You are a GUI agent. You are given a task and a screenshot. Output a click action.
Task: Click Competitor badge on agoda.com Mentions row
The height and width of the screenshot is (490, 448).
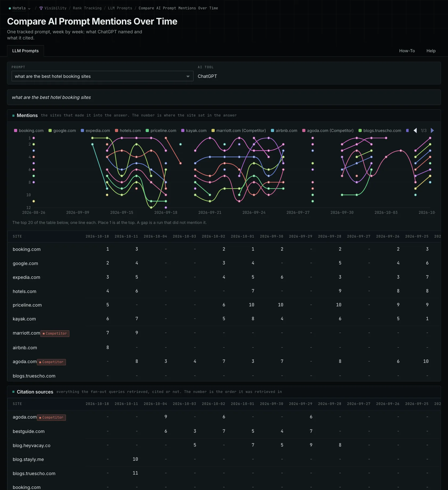coord(51,362)
